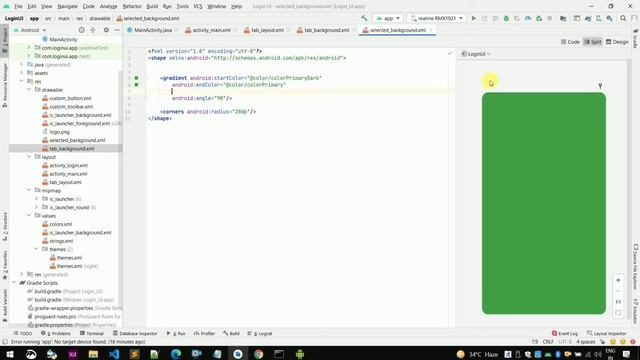Click the Windows Start button
This screenshot has width=640, height=360.
point(10,354)
